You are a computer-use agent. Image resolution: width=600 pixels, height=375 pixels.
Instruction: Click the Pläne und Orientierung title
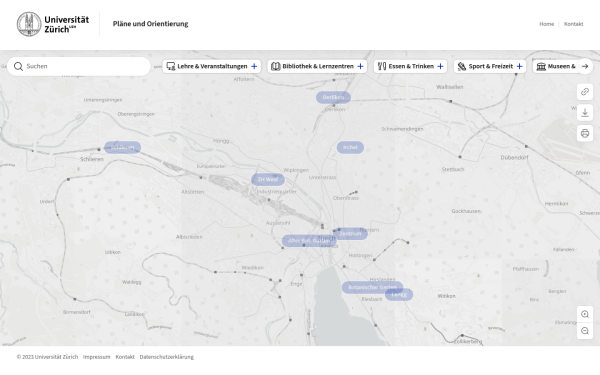pyautogui.click(x=150, y=24)
